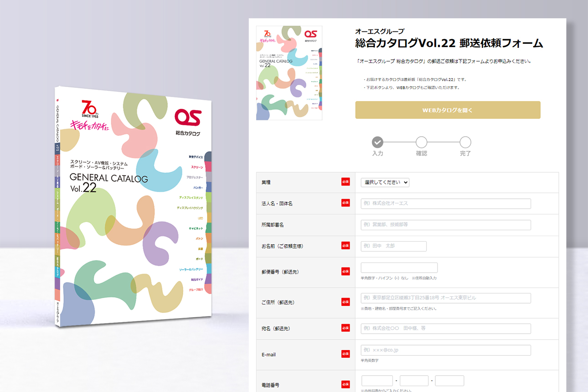Focus the 所属部署名 input field
Image resolution: width=588 pixels, height=392 pixels.
[x=446, y=225]
